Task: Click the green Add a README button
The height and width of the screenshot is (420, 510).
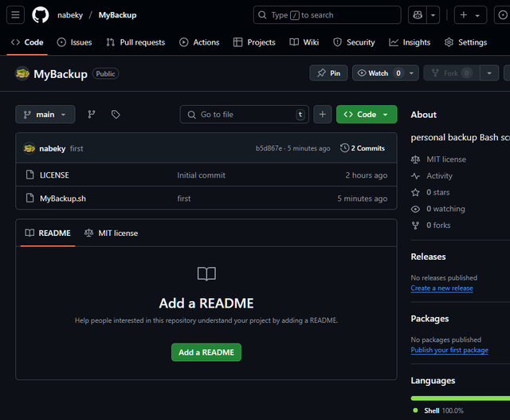Action: (206, 352)
